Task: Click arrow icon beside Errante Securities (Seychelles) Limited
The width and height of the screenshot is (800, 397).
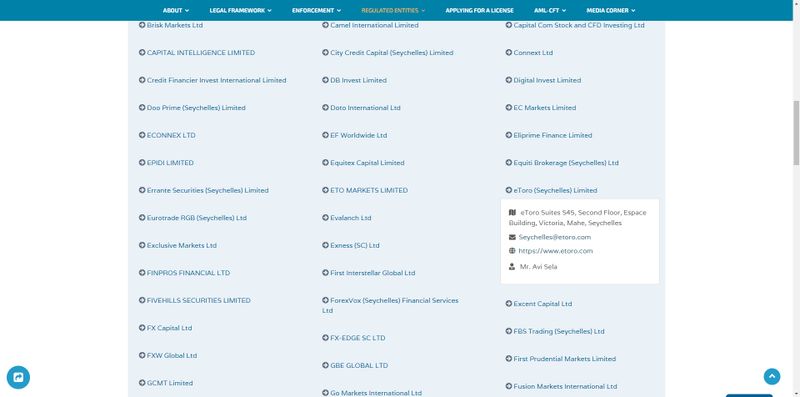Action: click(x=142, y=190)
